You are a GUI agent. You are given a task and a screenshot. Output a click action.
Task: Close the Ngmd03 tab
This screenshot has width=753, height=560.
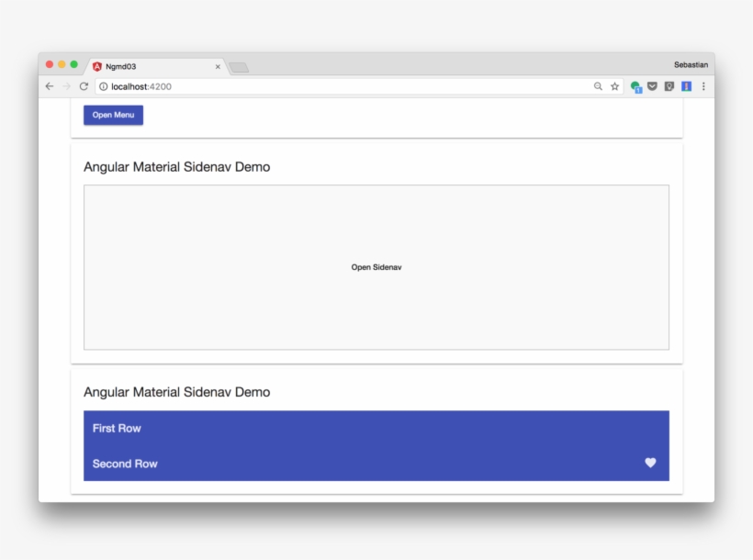218,66
